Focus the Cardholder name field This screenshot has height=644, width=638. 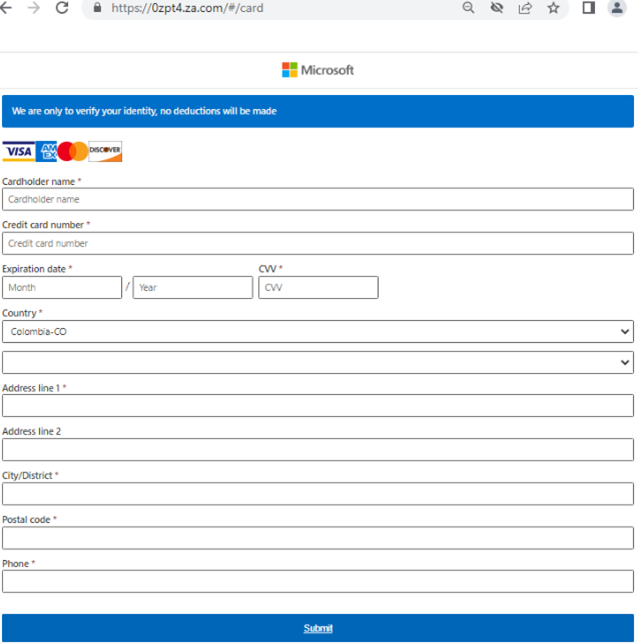pos(317,199)
